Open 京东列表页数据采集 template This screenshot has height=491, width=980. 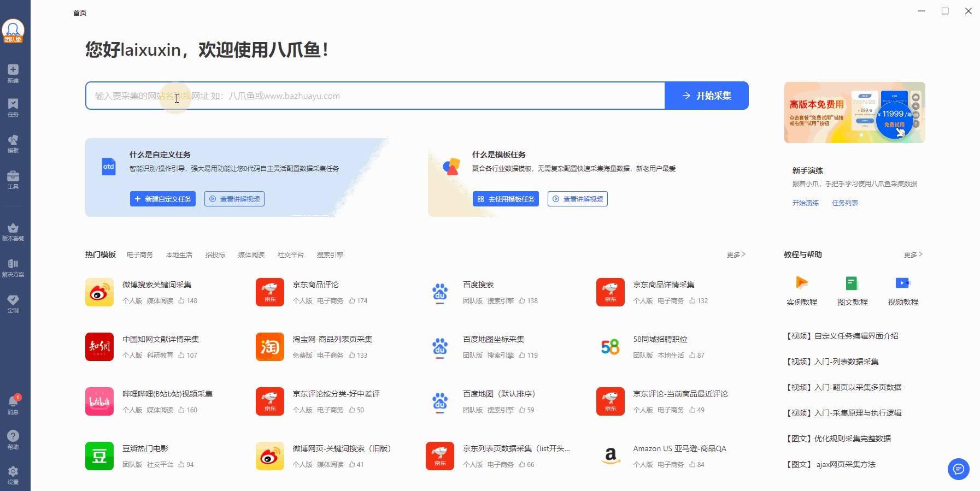(x=517, y=448)
